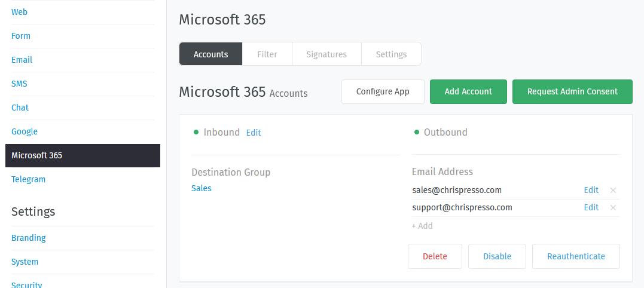Open the Signatures tab
Viewport: 644px width, 288px height.
tap(326, 54)
